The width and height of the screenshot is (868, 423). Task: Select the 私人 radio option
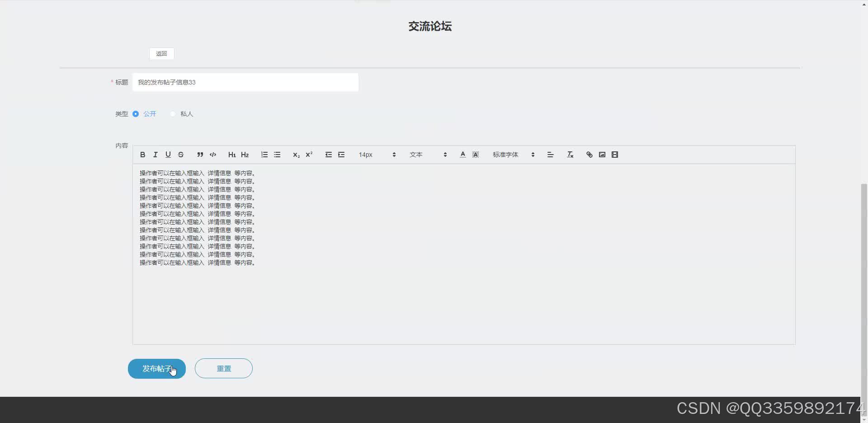(x=182, y=114)
